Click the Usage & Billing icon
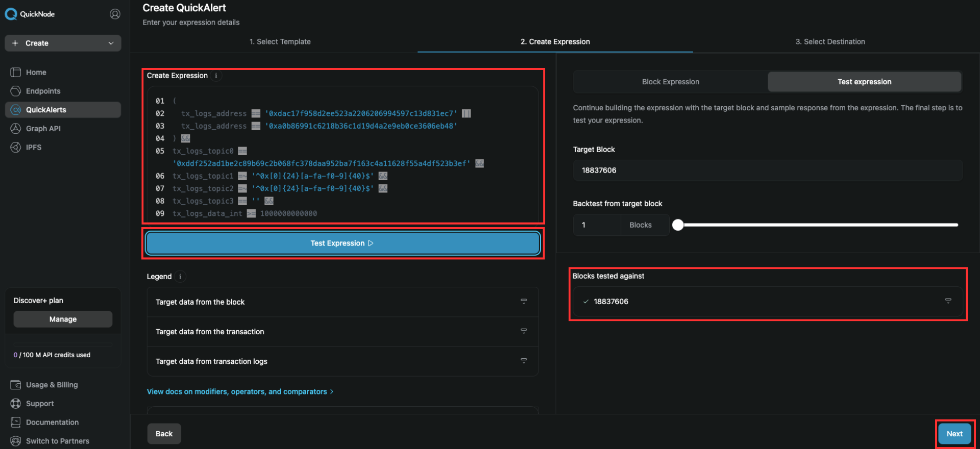 [x=16, y=385]
